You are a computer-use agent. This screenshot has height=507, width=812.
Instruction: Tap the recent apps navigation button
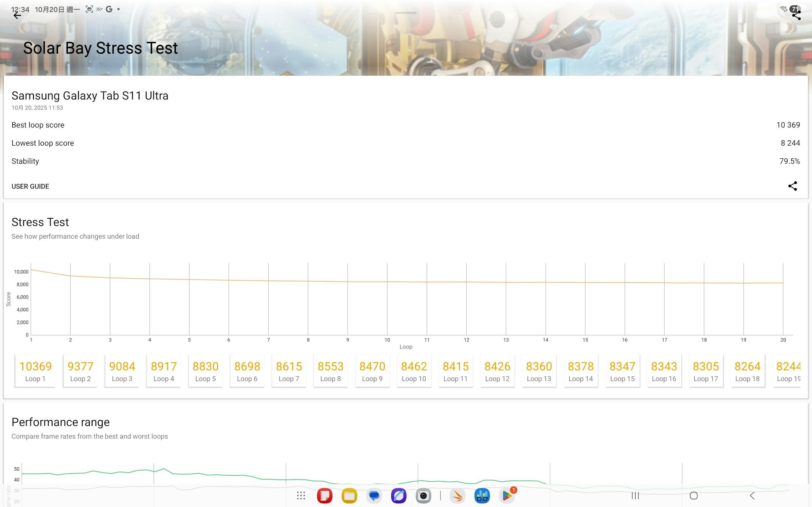point(635,495)
